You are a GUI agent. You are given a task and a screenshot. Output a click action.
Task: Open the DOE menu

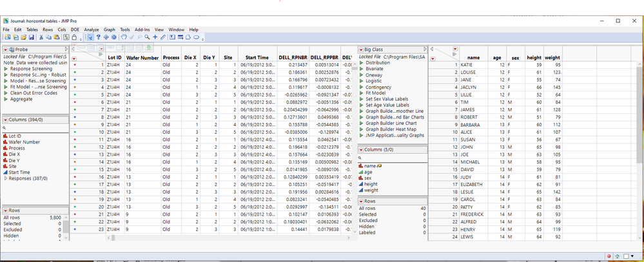75,30
